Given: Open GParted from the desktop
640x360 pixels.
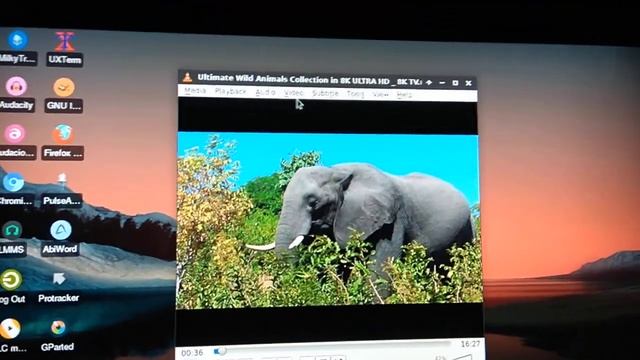Looking at the screenshot, I should [x=58, y=328].
